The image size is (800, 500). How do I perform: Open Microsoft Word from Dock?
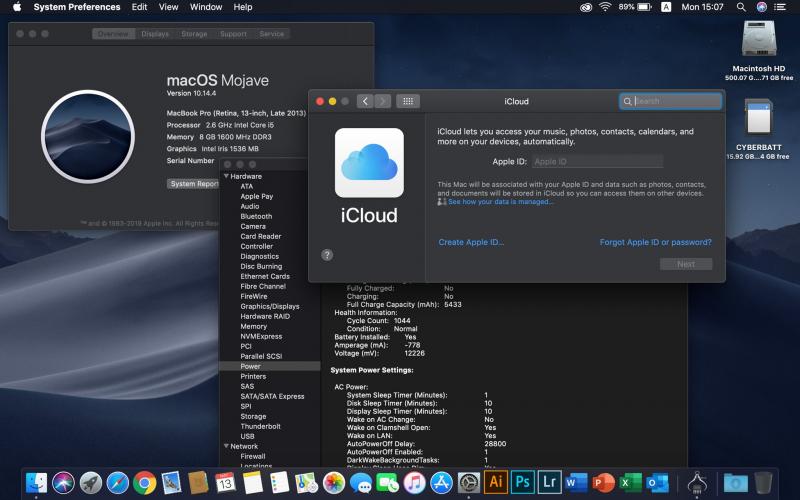tap(577, 483)
